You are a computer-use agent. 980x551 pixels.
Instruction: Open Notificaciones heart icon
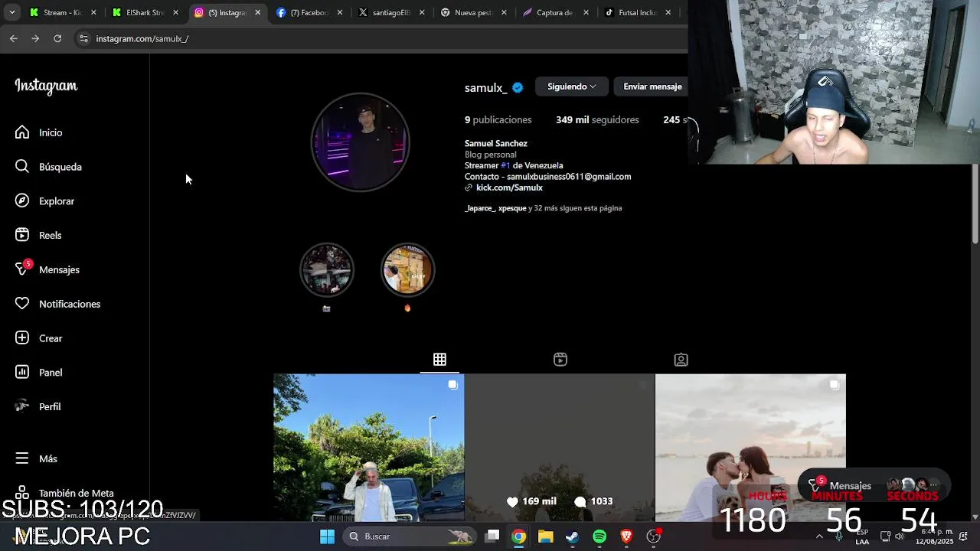click(x=22, y=304)
